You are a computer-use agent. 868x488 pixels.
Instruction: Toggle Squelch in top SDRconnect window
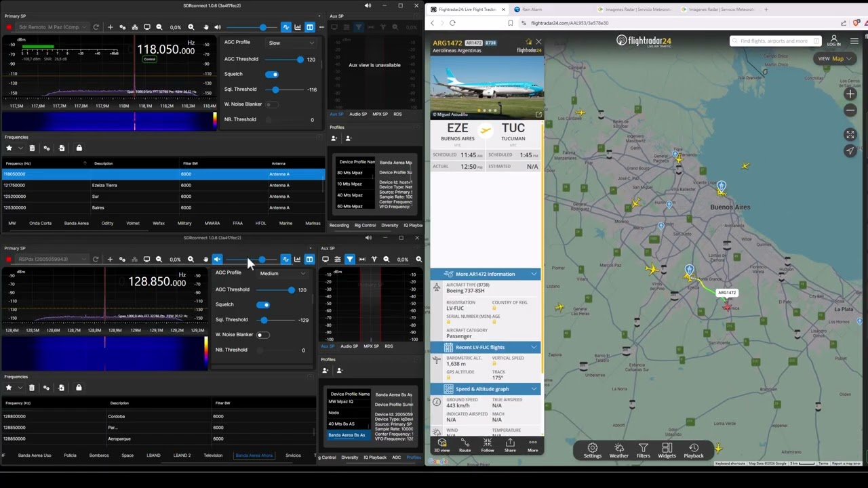(x=272, y=74)
